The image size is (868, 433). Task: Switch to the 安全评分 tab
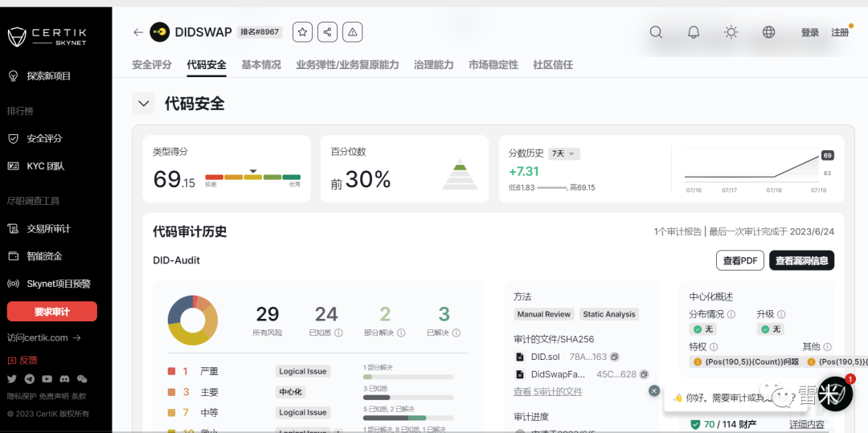(x=152, y=65)
